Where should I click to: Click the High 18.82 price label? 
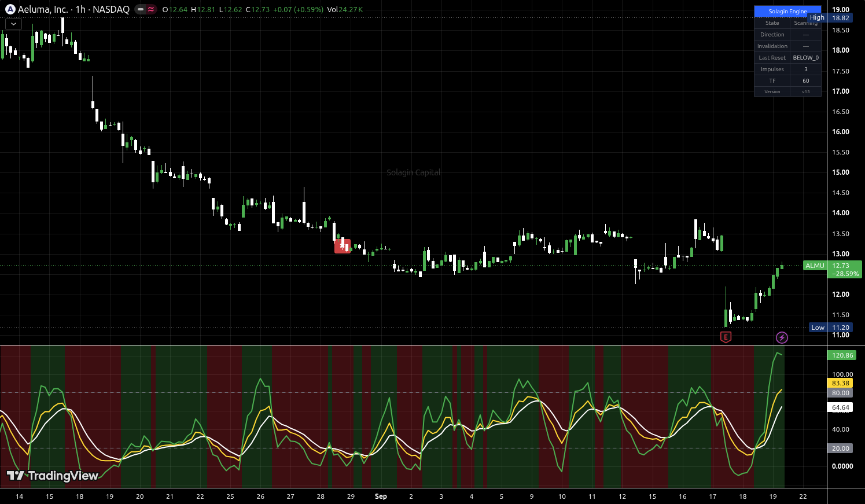829,18
